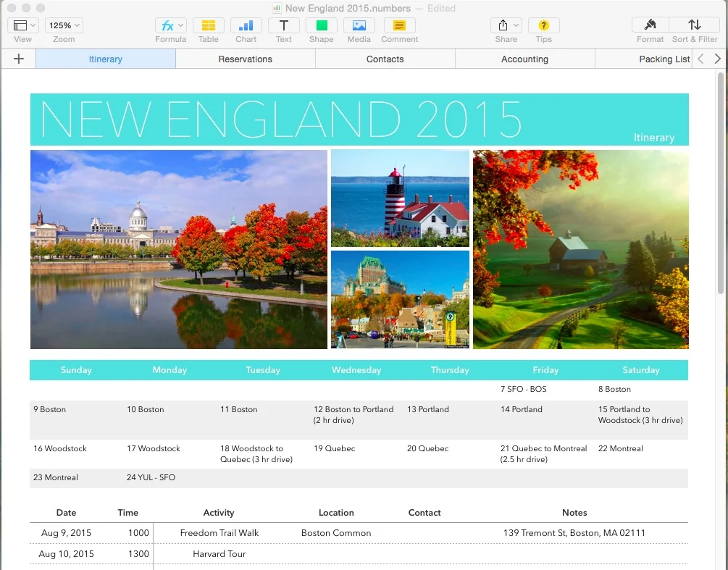Viewport: 728px width, 570px height.
Task: Insert a Shape
Action: 322,25
